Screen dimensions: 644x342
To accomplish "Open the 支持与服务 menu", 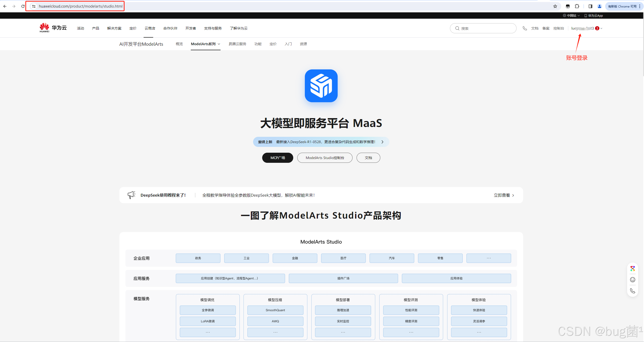I will point(213,28).
